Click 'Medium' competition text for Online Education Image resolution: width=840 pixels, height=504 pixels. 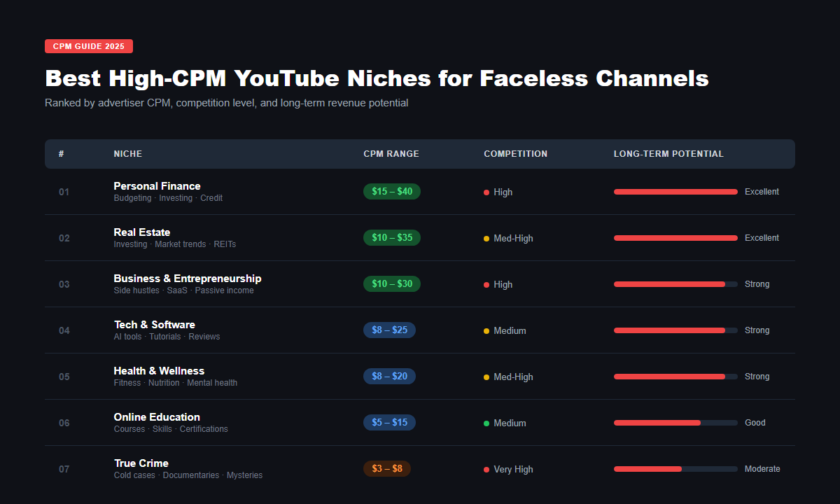click(x=510, y=423)
